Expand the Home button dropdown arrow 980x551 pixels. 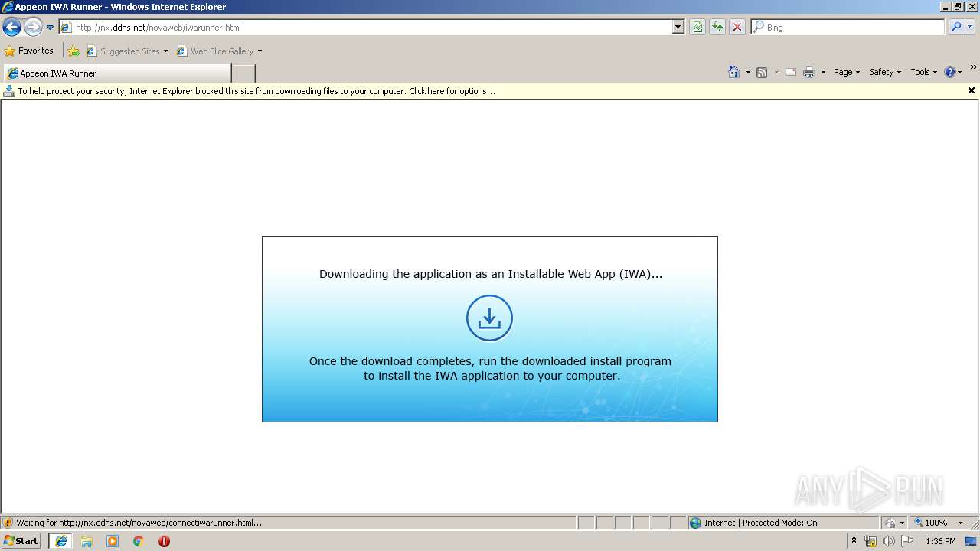(x=748, y=72)
